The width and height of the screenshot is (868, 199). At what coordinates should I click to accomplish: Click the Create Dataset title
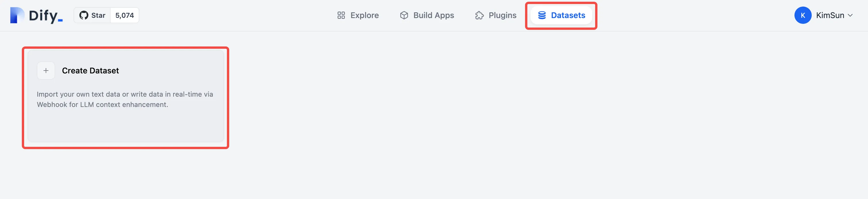coord(90,71)
